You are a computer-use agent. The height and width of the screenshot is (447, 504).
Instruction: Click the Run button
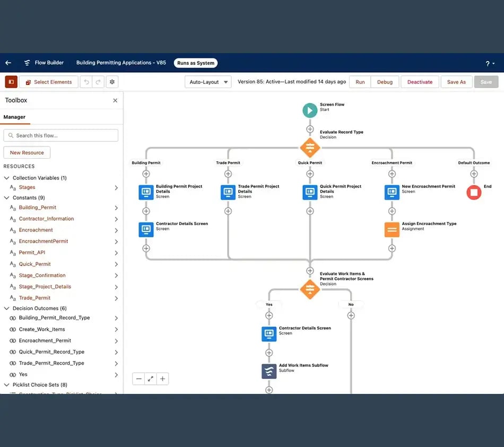(x=360, y=82)
